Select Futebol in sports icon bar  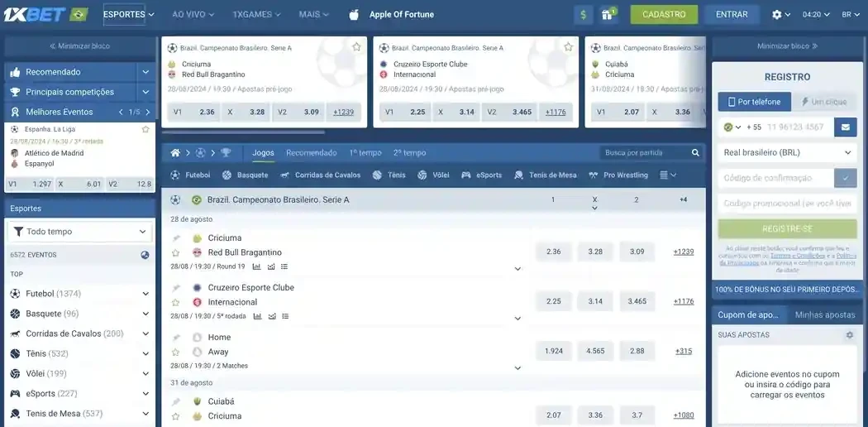[x=190, y=175]
